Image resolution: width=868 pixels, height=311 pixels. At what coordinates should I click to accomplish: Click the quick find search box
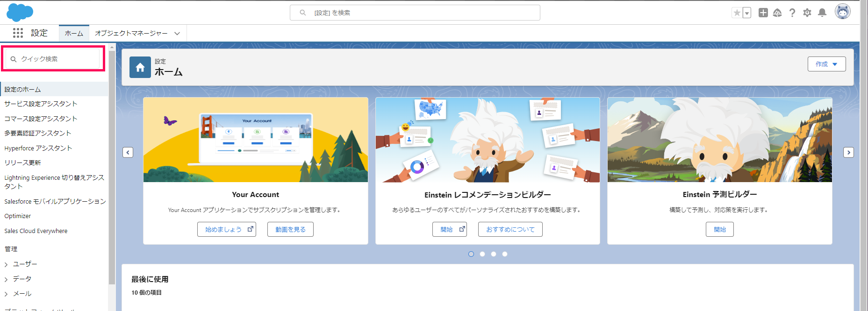click(x=53, y=59)
